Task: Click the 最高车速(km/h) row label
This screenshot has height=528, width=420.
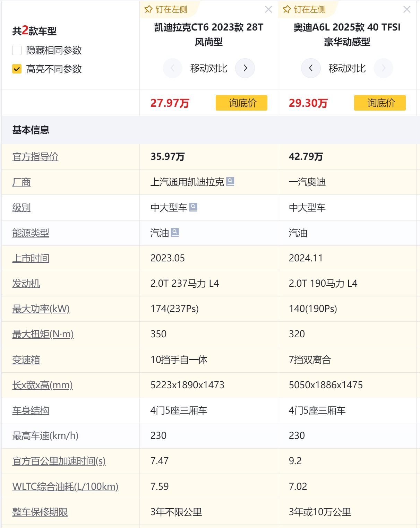Action: pyautogui.click(x=45, y=435)
